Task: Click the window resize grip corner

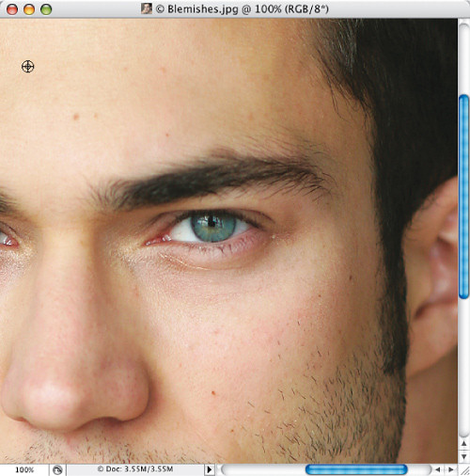Action: (x=464, y=469)
